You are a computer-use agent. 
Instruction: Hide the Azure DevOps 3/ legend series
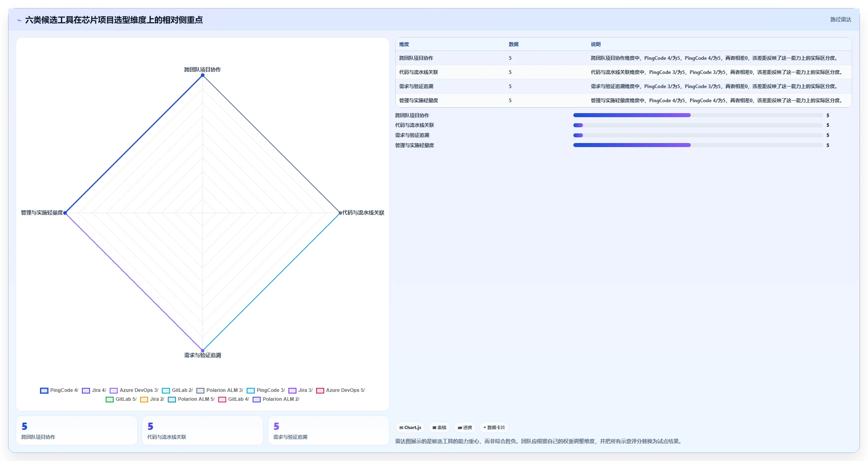click(134, 390)
